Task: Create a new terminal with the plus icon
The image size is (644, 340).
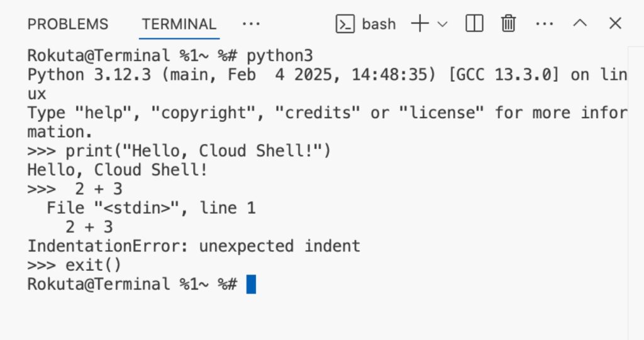Action: point(419,23)
